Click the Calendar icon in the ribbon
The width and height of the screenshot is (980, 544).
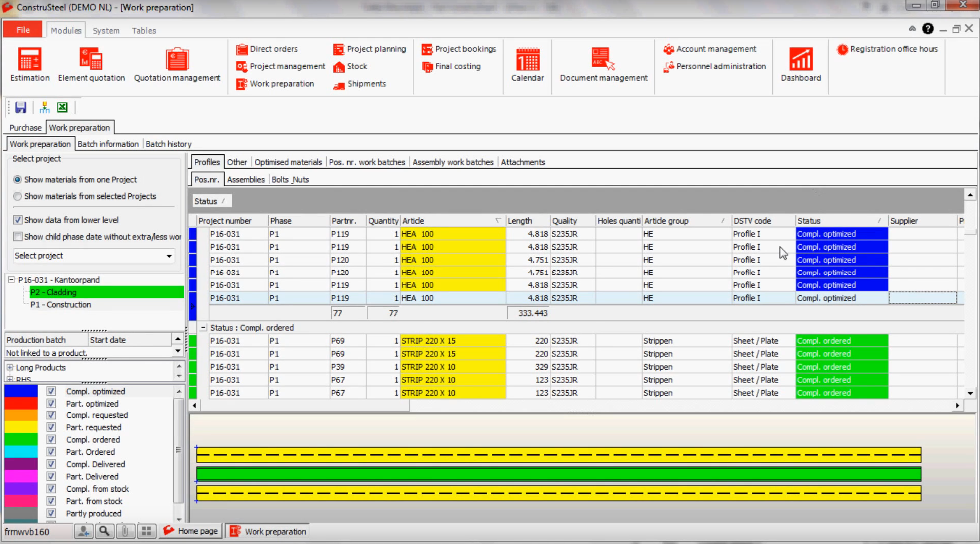pos(527,59)
